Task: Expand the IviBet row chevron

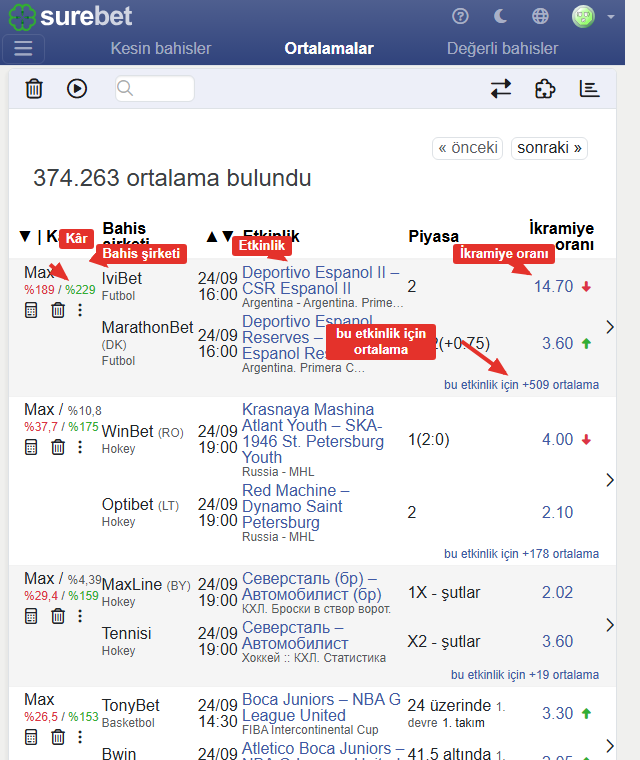Action: click(x=610, y=327)
